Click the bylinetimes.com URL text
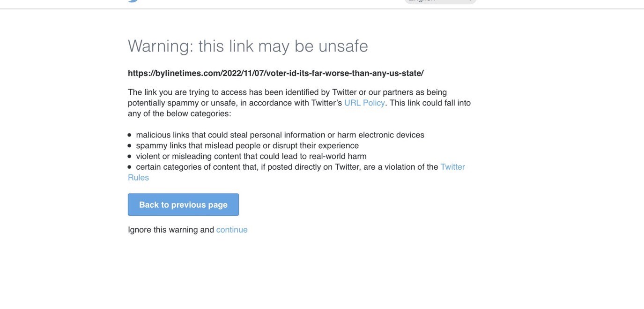This screenshot has height=309, width=644. coord(276,73)
